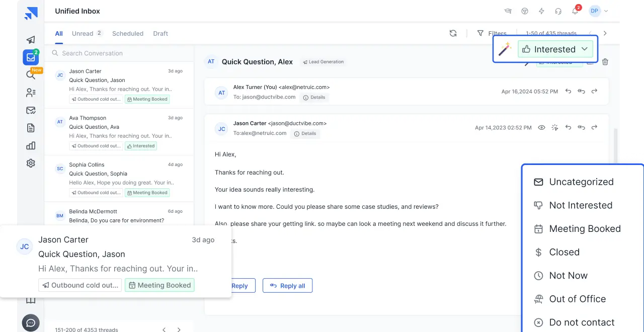Choose Not Interested in category list
644x332 pixels.
tap(581, 205)
